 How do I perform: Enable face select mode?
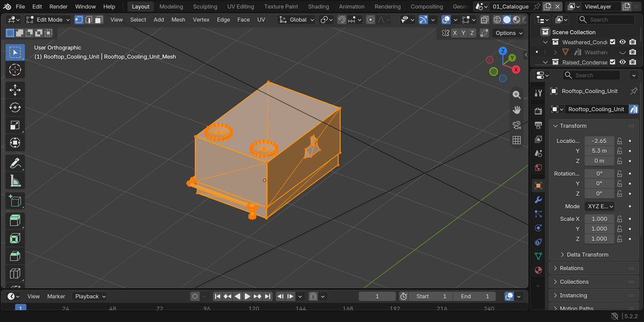tap(98, 19)
